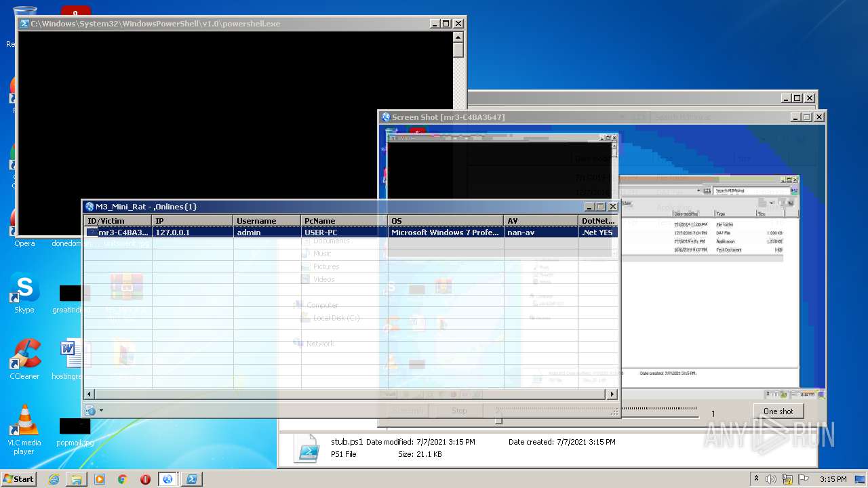Expand the dropdown arrow beside the status icon
868x488 pixels.
102,410
